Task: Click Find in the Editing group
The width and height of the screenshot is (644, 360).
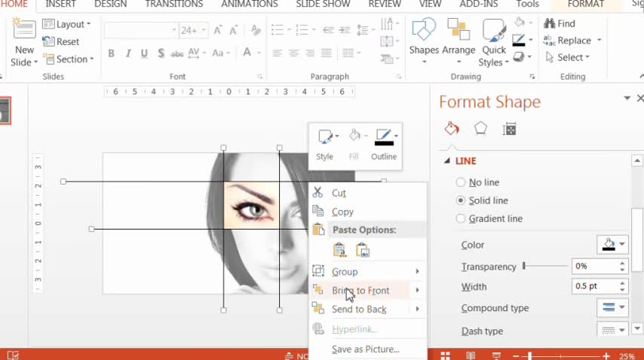Action: [560, 23]
